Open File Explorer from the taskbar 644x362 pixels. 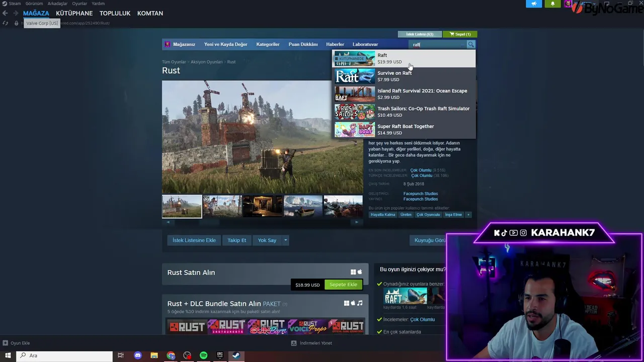154,355
